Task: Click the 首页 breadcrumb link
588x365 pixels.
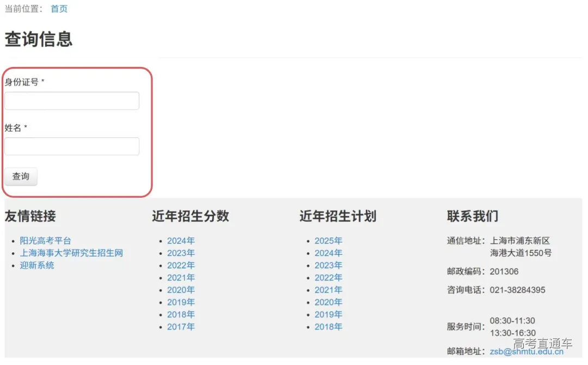Action: point(59,8)
